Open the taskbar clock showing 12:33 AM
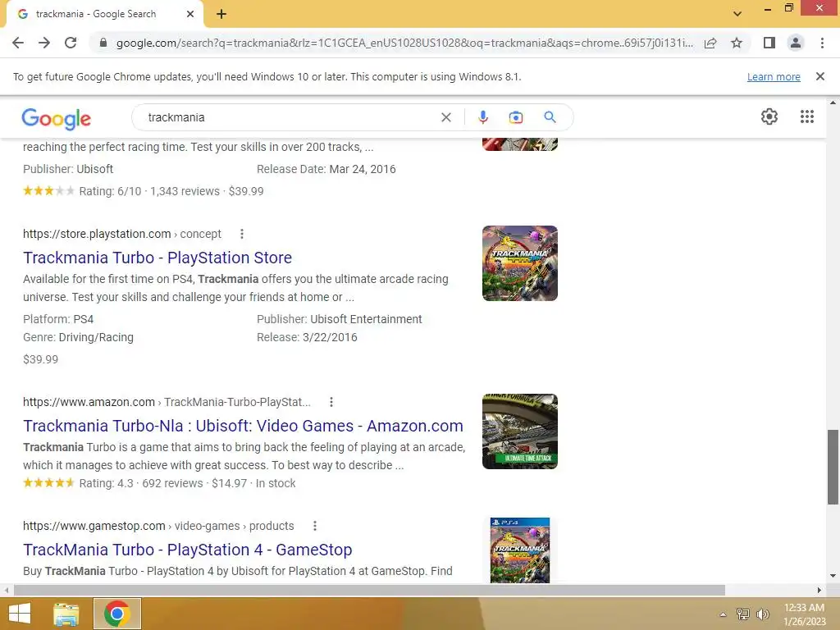This screenshot has width=840, height=630. [804, 614]
